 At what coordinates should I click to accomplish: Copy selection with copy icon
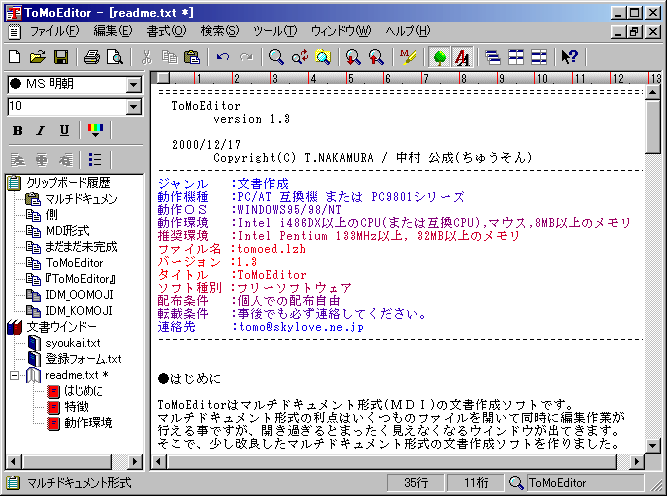coord(169,57)
